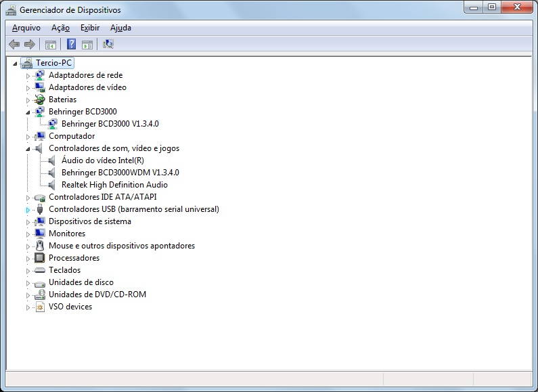Click the Unidades de DVD/CD-ROM icon
The height and width of the screenshot is (392, 538).
tap(40, 295)
